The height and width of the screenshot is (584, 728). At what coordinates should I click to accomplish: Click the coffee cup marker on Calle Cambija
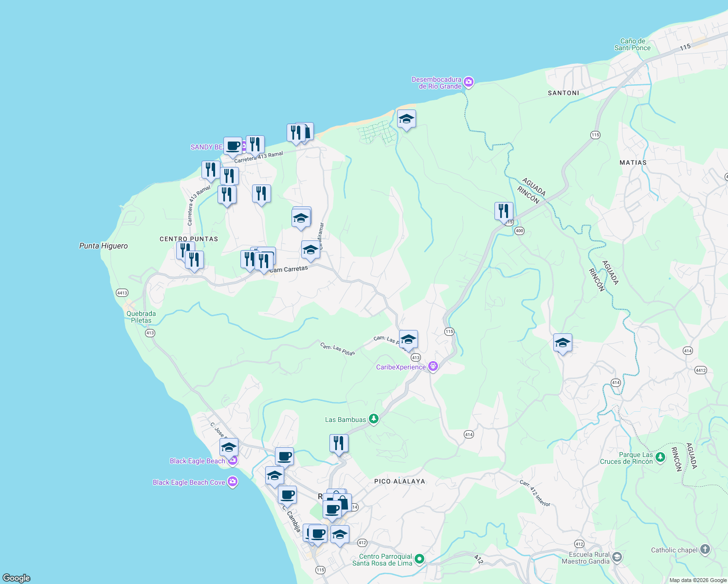tap(288, 496)
